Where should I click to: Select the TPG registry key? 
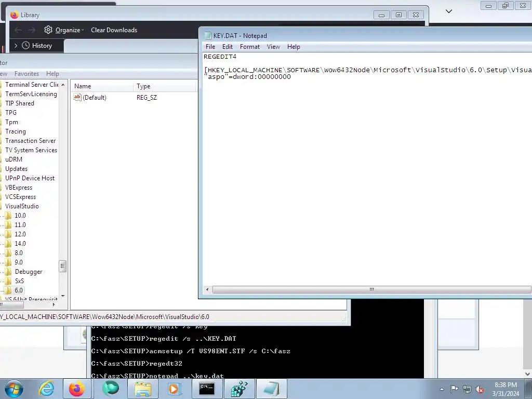click(11, 113)
